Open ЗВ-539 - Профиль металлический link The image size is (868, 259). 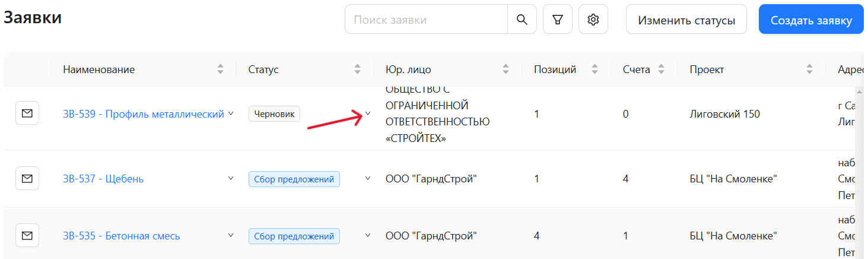coord(144,114)
